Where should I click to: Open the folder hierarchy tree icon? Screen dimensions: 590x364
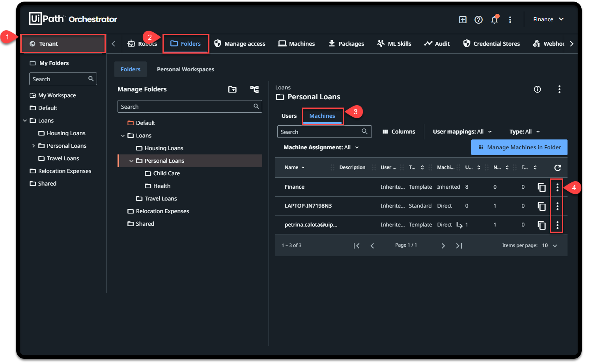pos(254,89)
